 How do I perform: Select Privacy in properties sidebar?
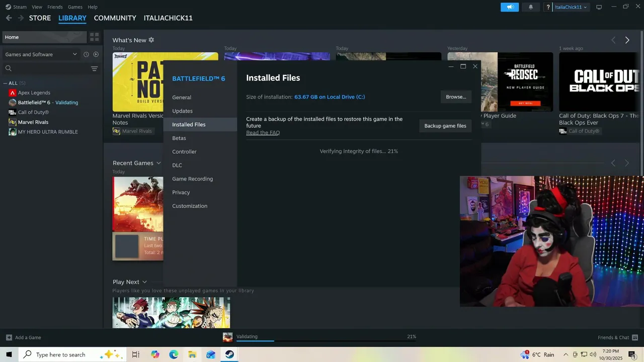click(200, 193)
